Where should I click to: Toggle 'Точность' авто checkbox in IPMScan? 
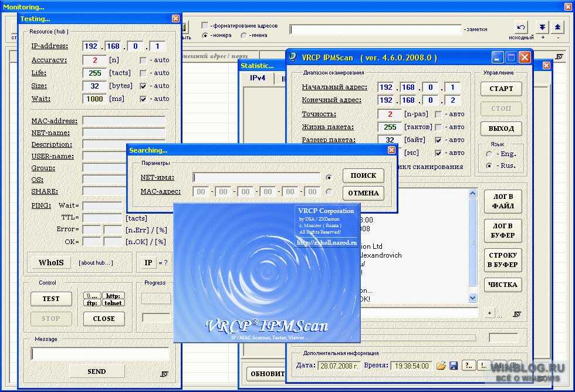coord(438,114)
